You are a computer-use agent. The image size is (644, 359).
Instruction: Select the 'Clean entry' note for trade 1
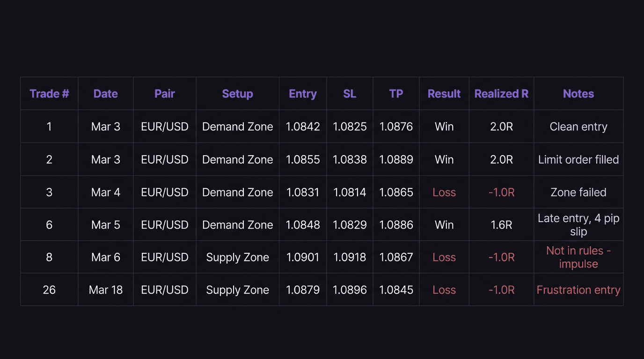pos(578,126)
